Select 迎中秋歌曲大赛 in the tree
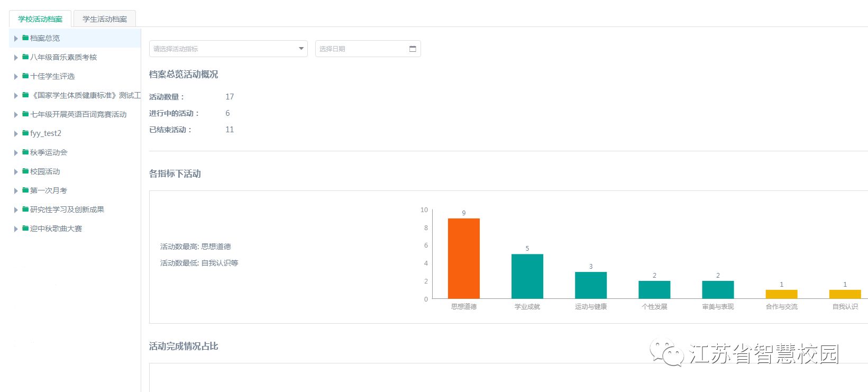Viewport: 868px width, 392px height. pos(56,229)
